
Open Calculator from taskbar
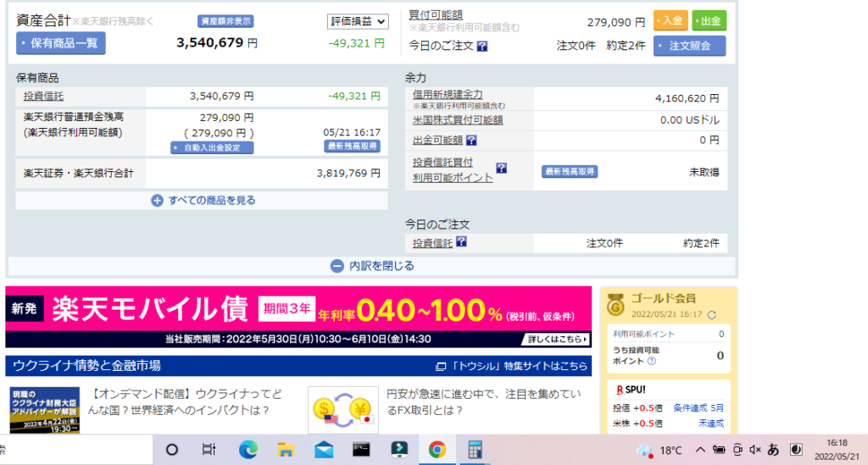click(475, 450)
